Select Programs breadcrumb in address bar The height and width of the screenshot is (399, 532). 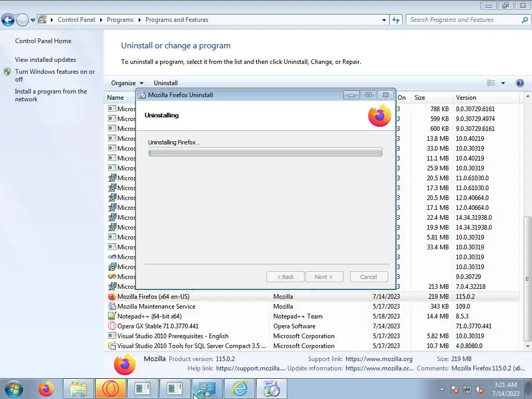(x=120, y=20)
